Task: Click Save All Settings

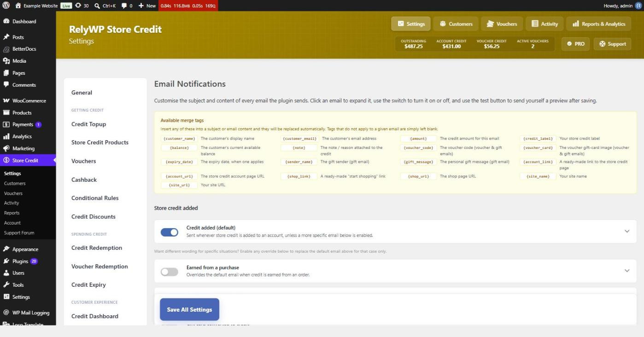Action: pyautogui.click(x=189, y=309)
